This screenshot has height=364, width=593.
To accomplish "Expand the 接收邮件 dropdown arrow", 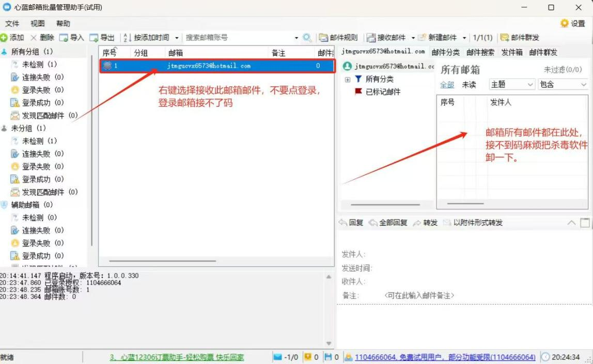I will pos(413,38).
